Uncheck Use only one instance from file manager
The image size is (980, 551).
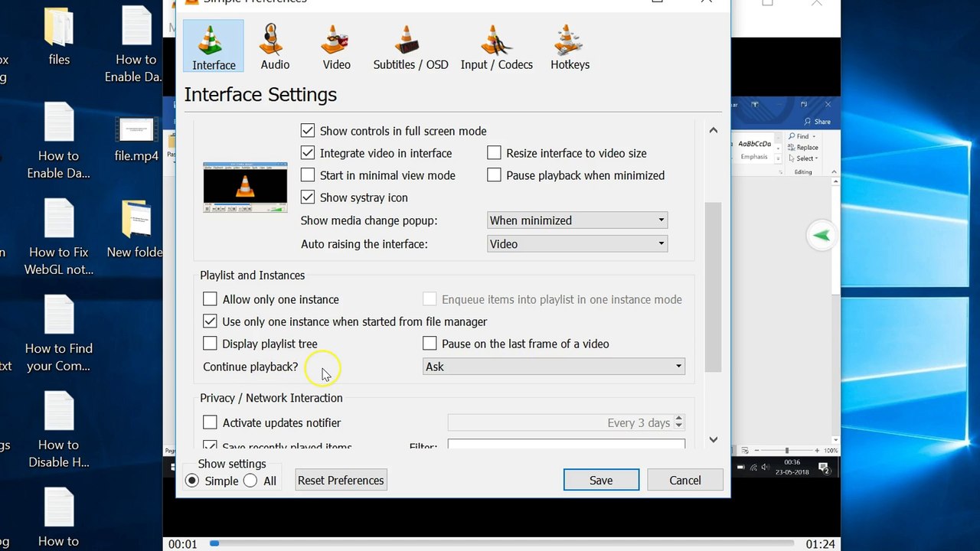(x=210, y=321)
